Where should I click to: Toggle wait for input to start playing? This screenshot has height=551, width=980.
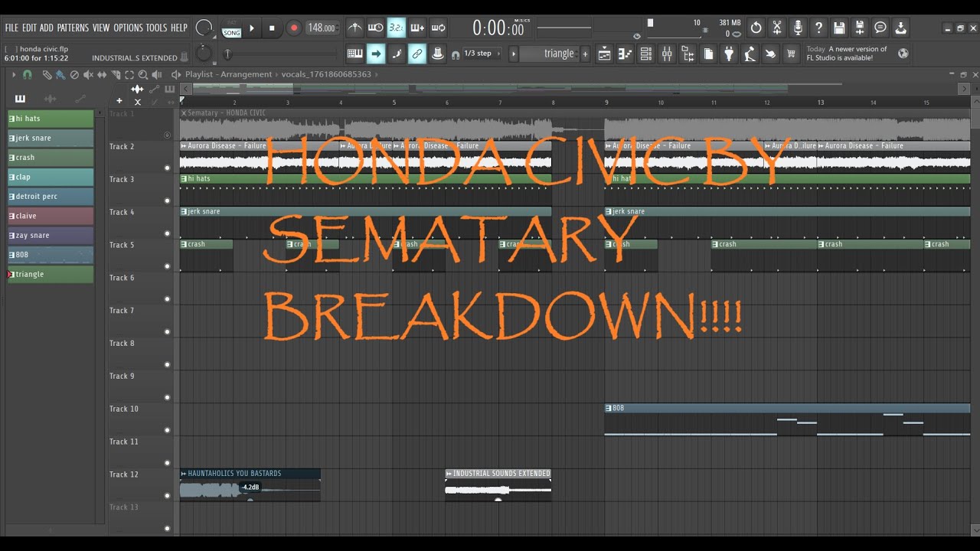[375, 28]
